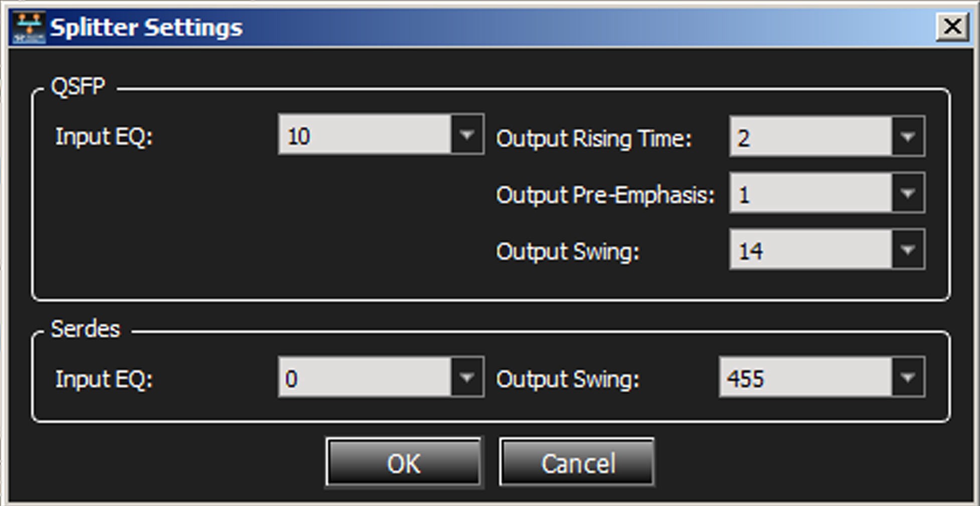
Task: Expand the QSFP Input EQ dropdown arrow
Action: tap(467, 135)
